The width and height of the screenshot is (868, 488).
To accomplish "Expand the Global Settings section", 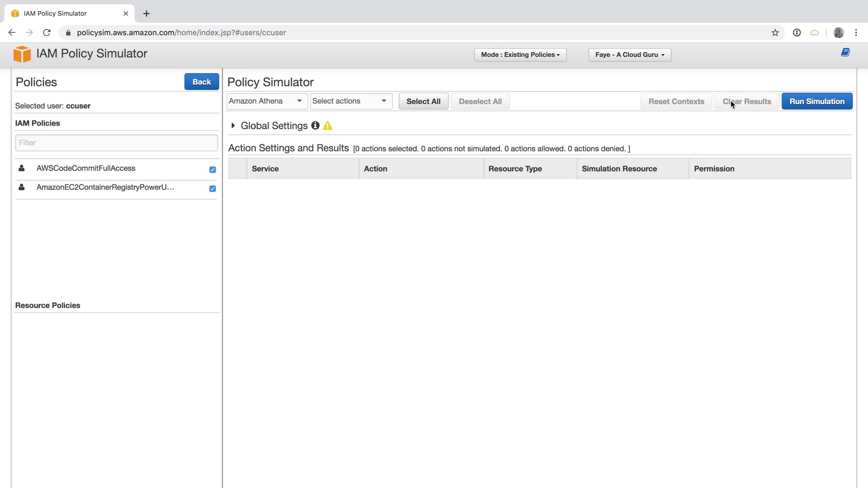I will point(233,126).
